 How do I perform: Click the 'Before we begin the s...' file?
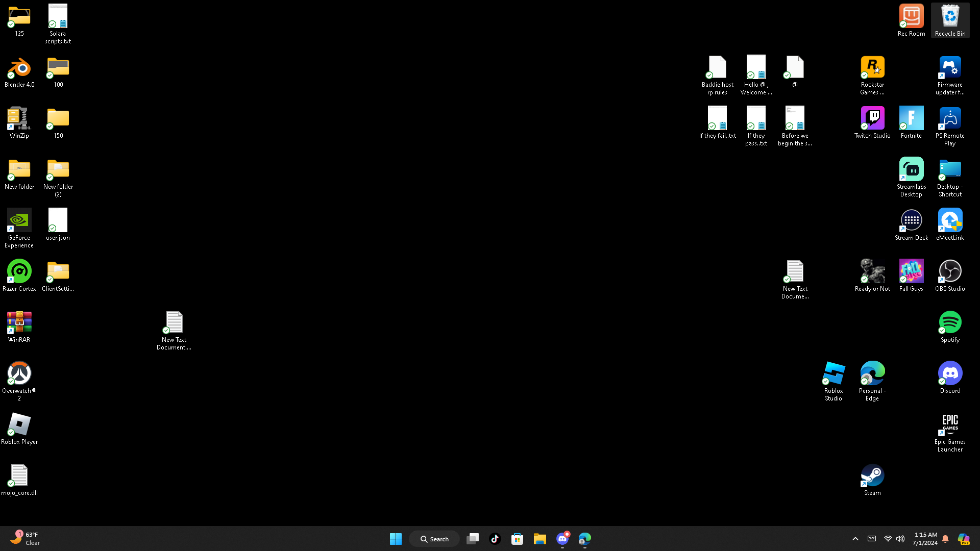pyautogui.click(x=795, y=127)
